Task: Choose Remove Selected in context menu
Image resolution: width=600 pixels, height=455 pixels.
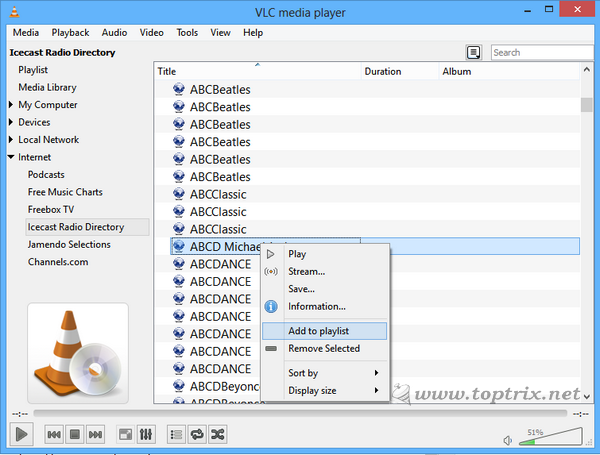Action: click(x=324, y=349)
